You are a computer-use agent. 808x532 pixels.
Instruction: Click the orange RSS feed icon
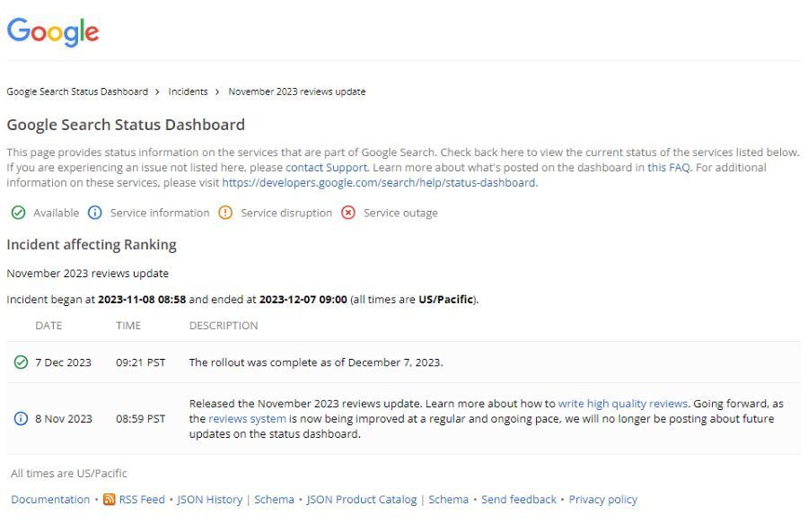click(109, 500)
